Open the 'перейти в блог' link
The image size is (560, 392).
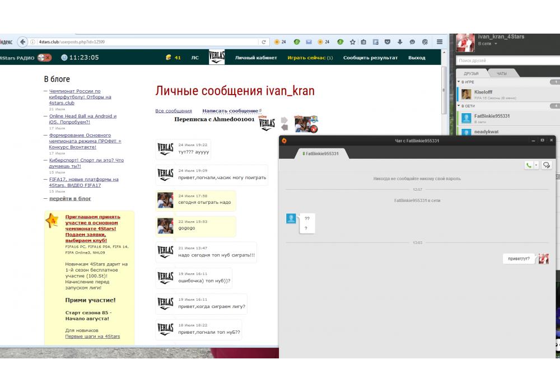coord(70,199)
